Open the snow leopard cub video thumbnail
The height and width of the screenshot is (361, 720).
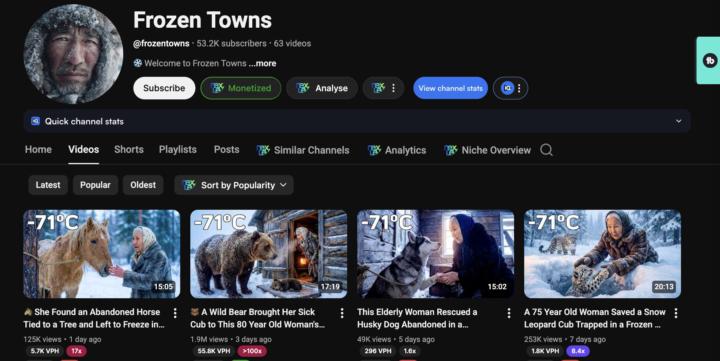tap(602, 254)
